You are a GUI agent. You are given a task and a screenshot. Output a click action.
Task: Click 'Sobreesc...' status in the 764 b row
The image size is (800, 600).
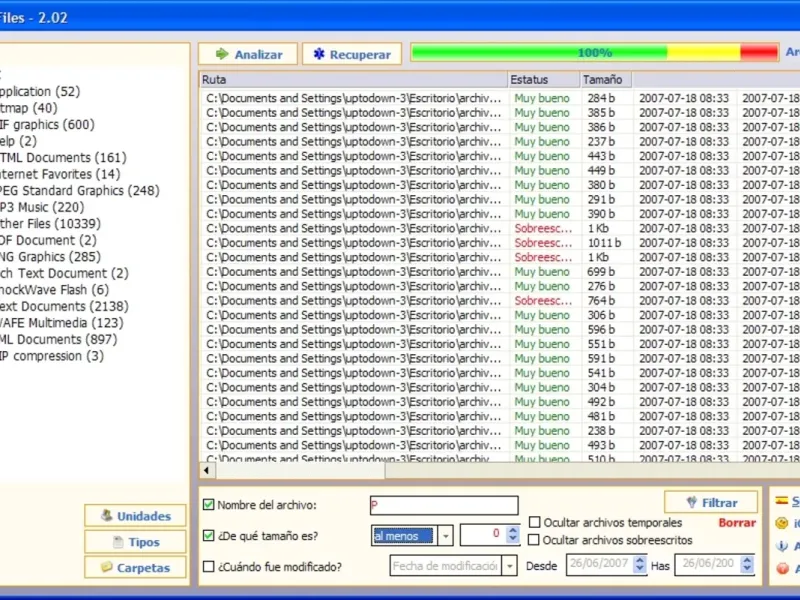543,301
